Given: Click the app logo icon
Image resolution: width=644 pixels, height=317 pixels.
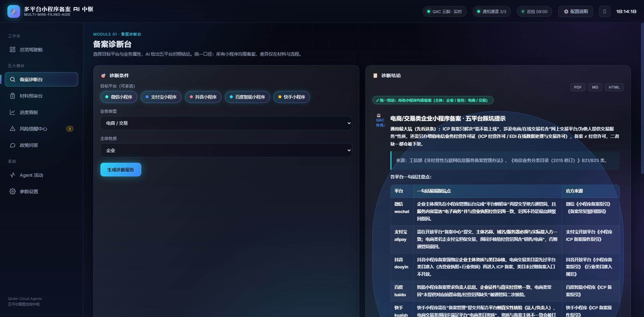Looking at the screenshot, I should [14, 11].
